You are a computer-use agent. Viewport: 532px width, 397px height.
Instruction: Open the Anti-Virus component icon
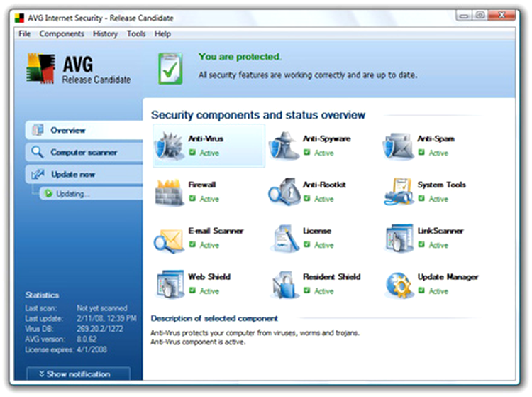click(169, 146)
